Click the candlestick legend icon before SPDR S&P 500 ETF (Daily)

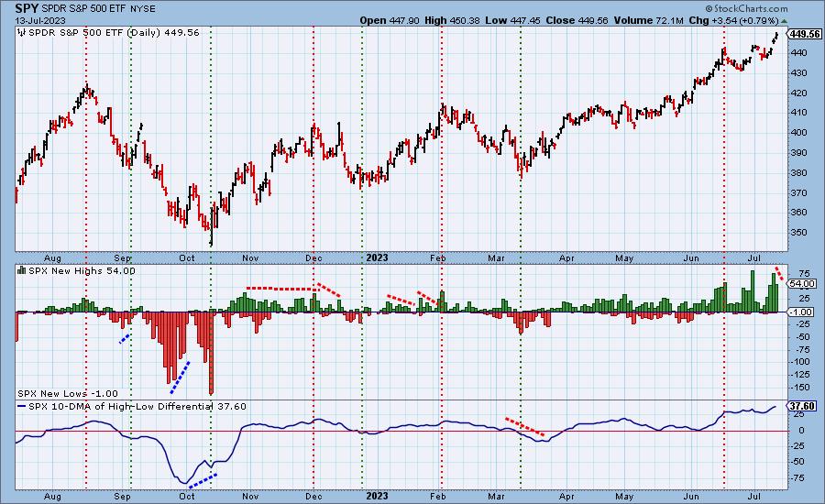coord(22,33)
